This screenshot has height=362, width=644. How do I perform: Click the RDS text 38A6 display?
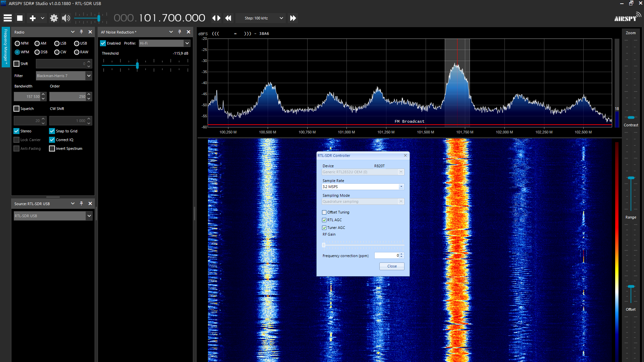click(x=264, y=34)
